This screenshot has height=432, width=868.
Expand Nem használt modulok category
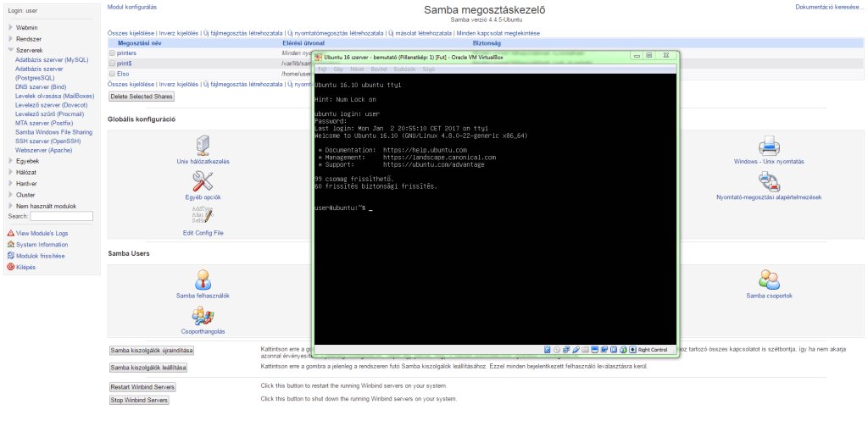10,206
